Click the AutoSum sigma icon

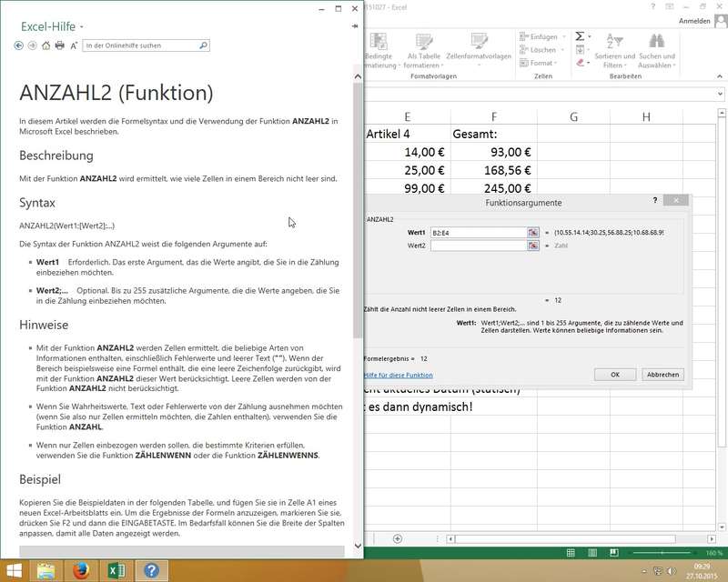[580, 37]
